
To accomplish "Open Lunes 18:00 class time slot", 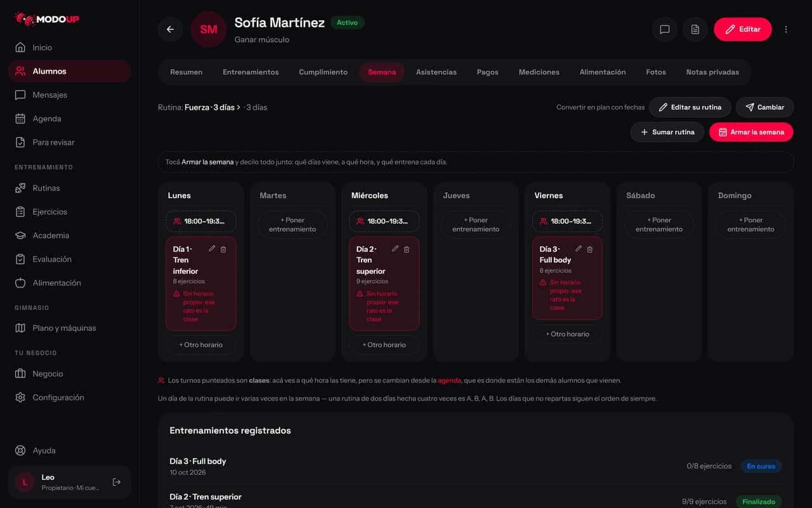I will [x=201, y=221].
